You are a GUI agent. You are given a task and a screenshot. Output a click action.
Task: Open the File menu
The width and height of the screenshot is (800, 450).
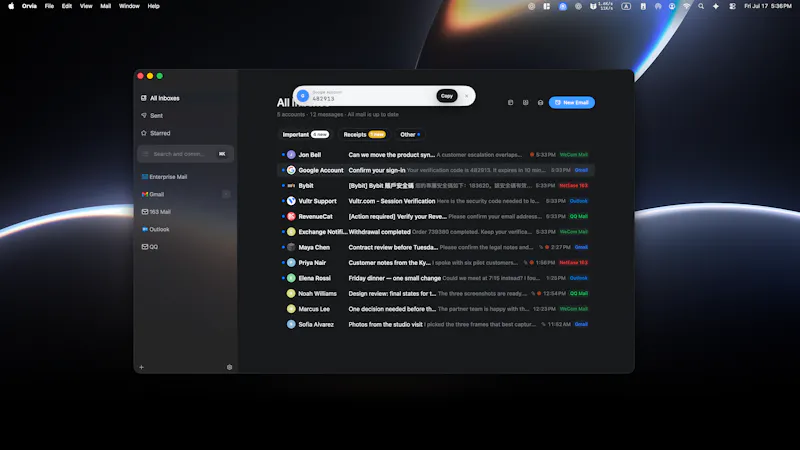tap(49, 6)
